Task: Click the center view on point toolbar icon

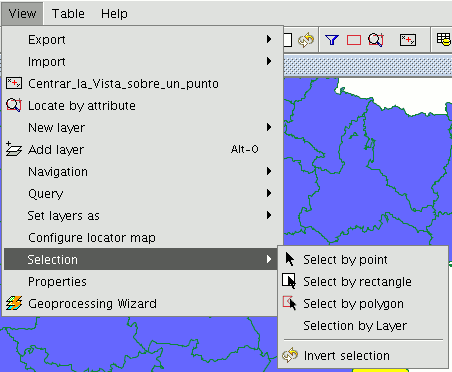Action: click(x=408, y=40)
